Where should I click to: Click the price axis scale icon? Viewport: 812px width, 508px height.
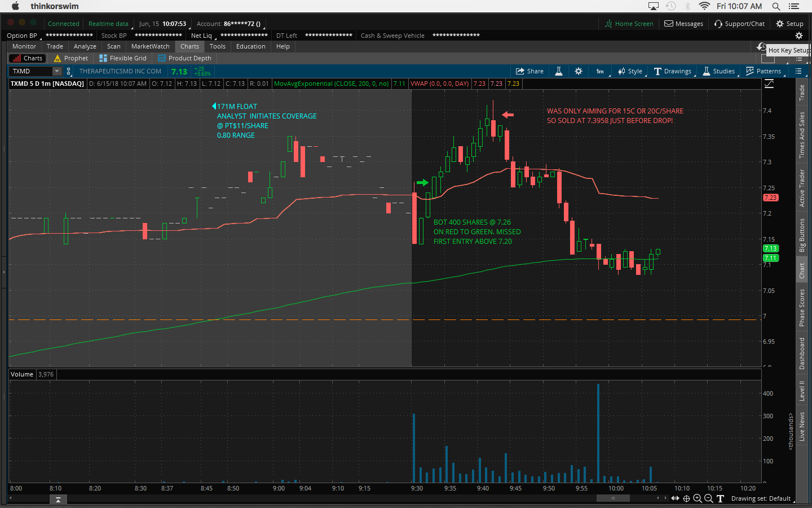pyautogui.click(x=769, y=84)
